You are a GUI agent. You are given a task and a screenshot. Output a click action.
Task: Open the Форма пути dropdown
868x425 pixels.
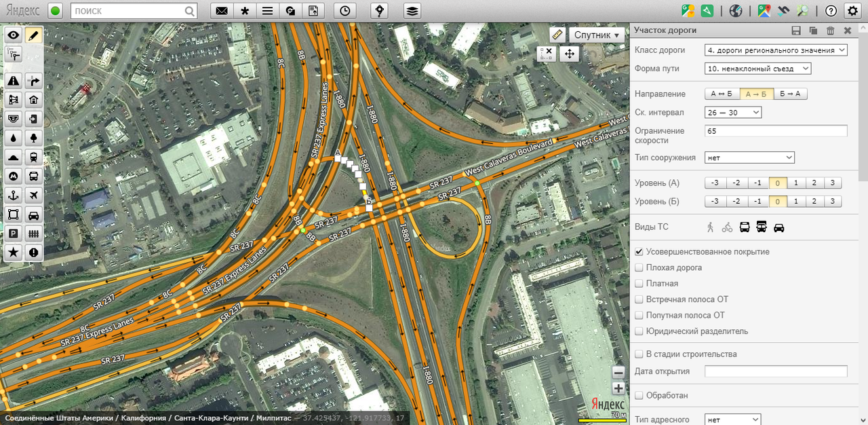tap(757, 69)
